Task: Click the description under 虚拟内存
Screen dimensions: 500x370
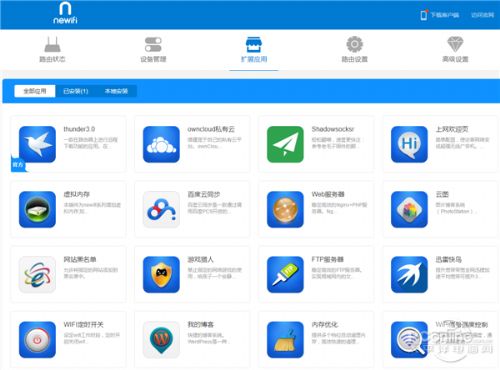Action: (x=92, y=208)
